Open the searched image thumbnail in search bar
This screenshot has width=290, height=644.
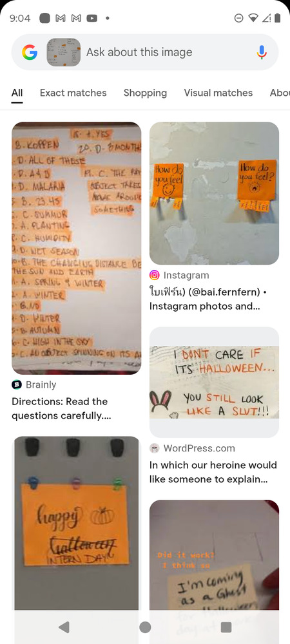(x=64, y=52)
